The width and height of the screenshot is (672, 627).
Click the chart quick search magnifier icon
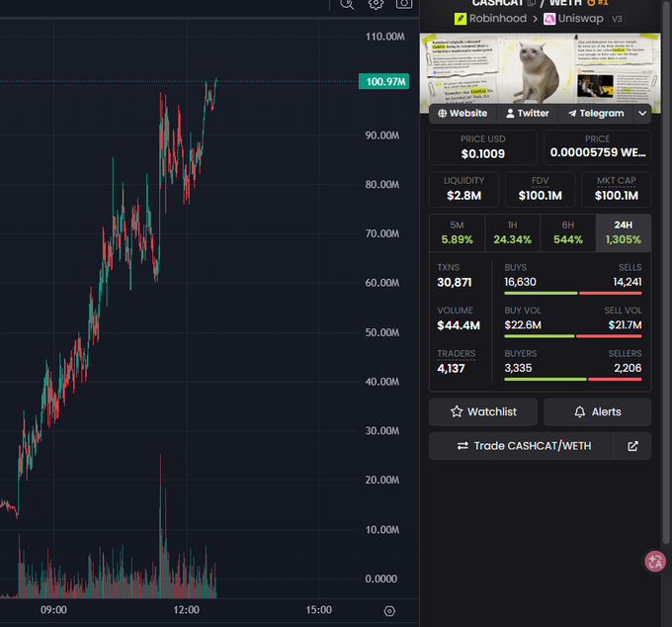(x=347, y=4)
